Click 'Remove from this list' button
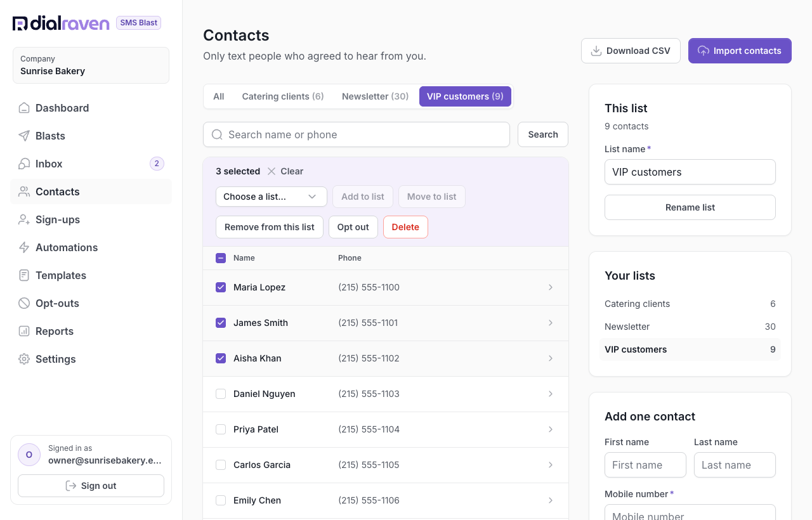The image size is (812, 520). 270,227
